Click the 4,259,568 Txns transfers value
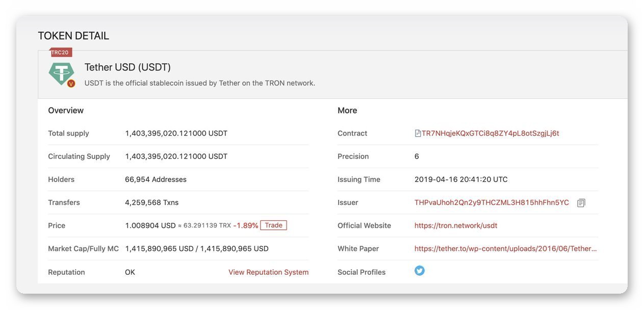This screenshot has height=310, width=644. click(151, 202)
